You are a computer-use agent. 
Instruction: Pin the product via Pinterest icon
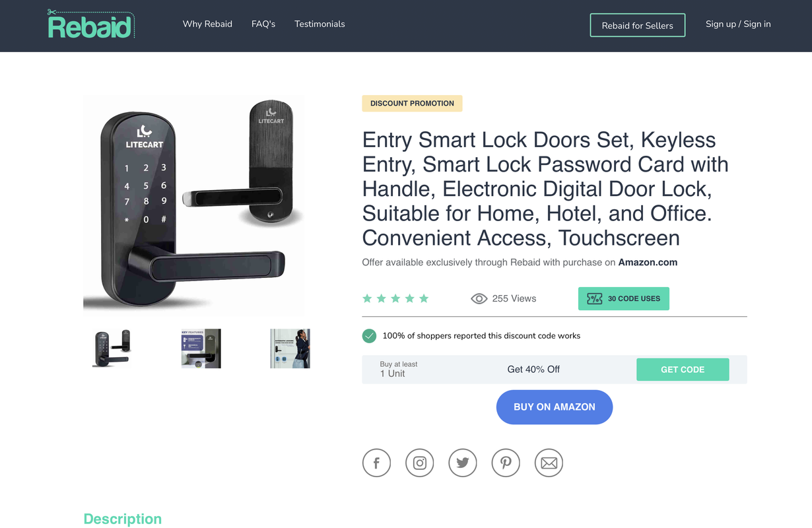tap(506, 463)
